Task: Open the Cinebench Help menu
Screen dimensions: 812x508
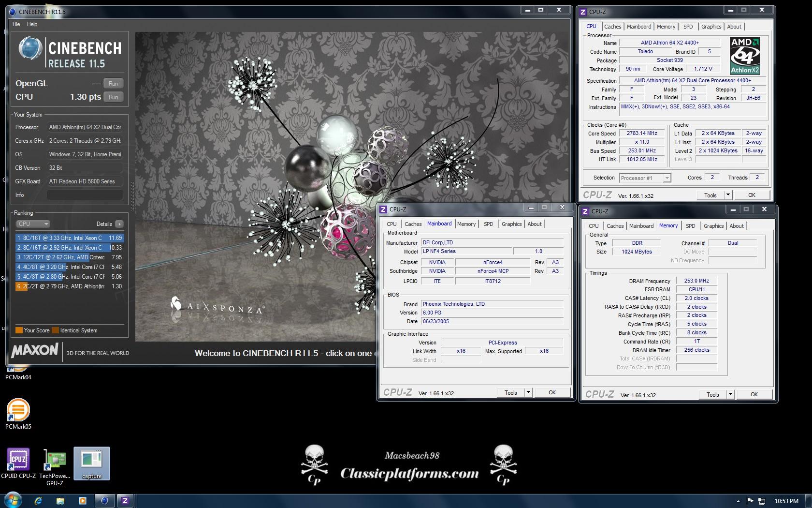Action: [32, 24]
